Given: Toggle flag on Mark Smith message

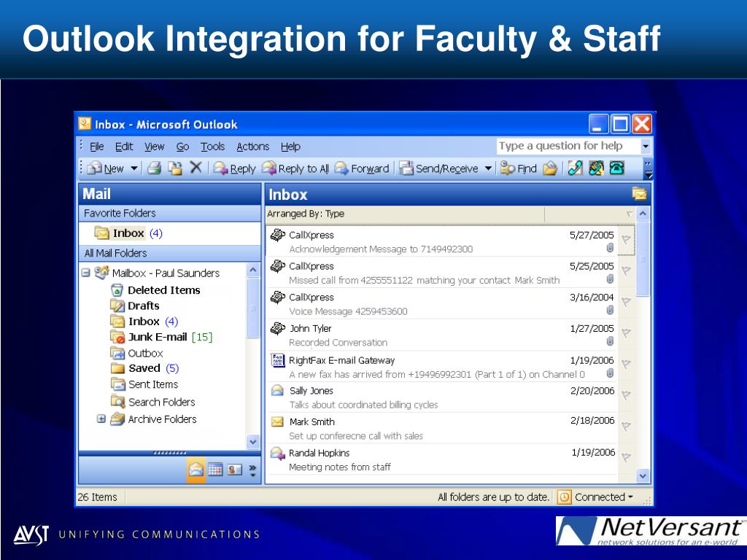Looking at the screenshot, I should pos(627,426).
